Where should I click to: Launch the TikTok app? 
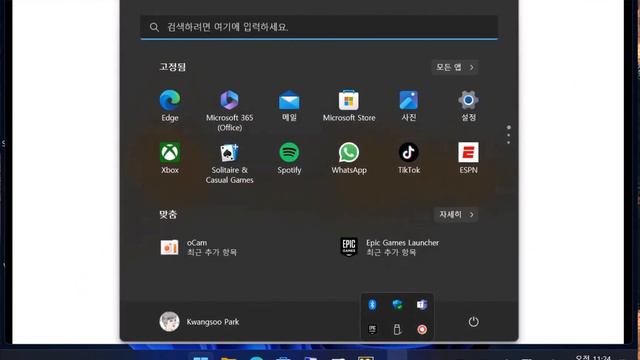click(x=409, y=158)
